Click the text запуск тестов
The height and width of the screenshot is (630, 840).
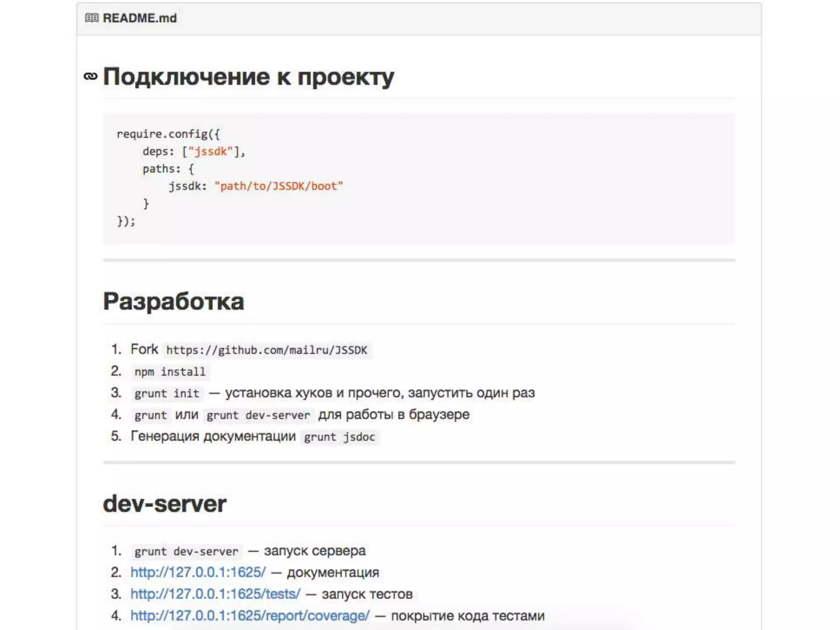[367, 594]
